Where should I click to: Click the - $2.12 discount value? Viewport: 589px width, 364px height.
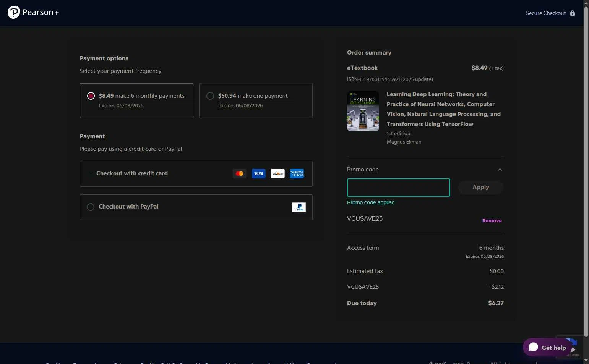[496, 287]
